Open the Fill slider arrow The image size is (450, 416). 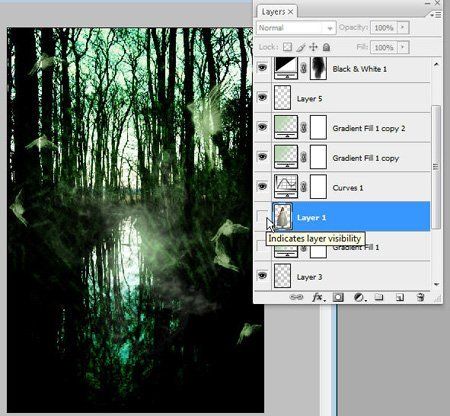(x=403, y=47)
